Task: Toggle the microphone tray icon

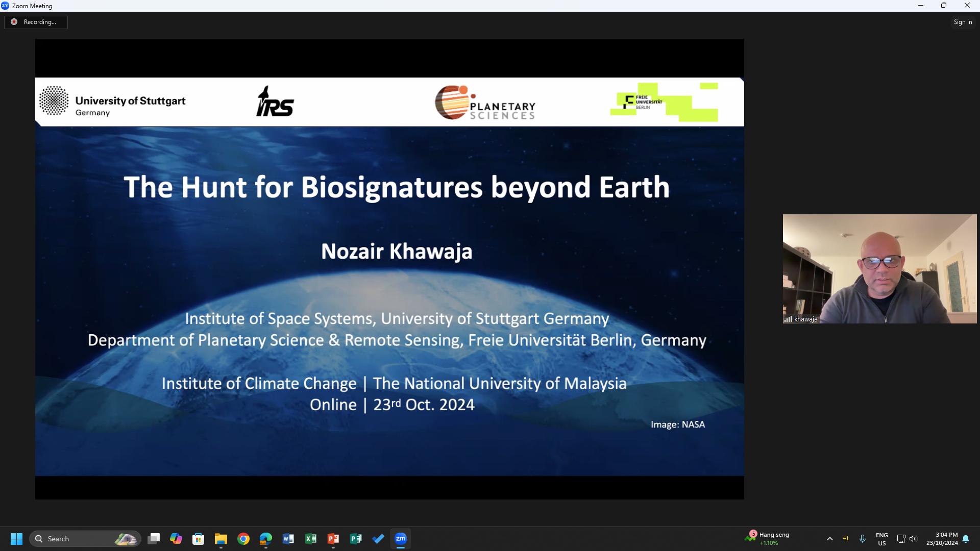Action: (x=863, y=539)
